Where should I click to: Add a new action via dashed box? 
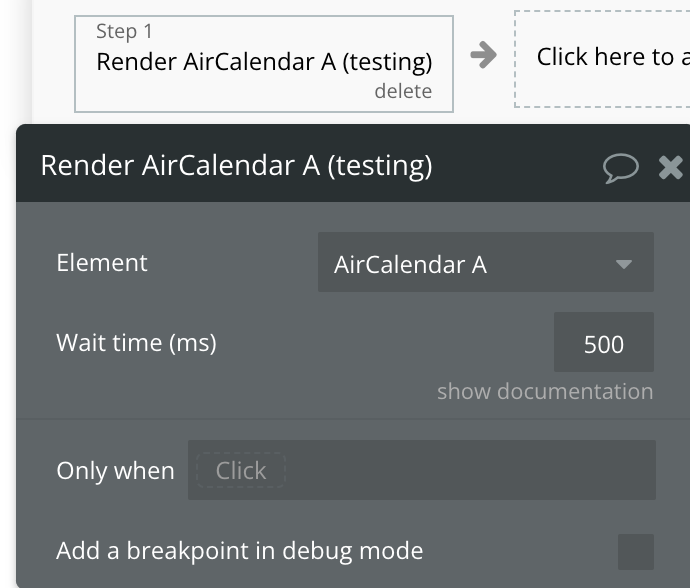602,59
